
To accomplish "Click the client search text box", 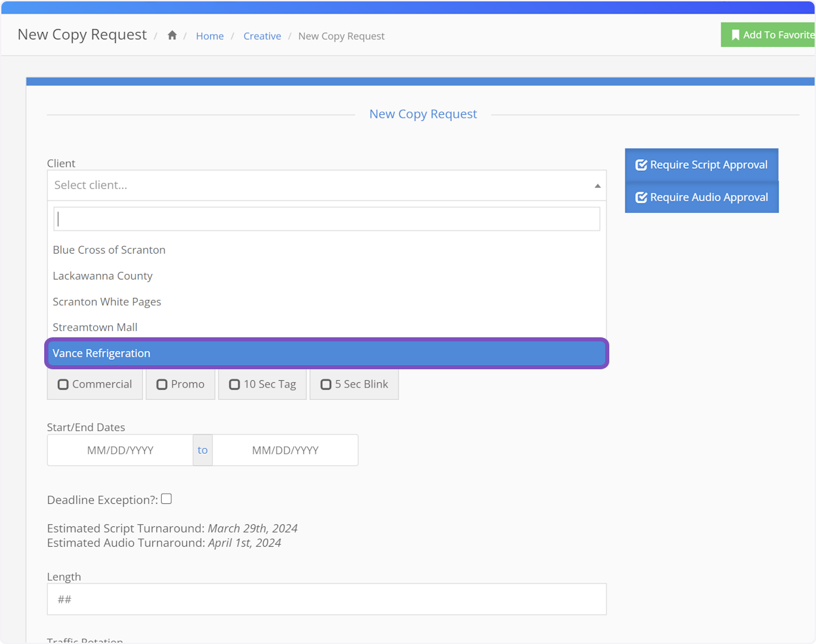I will tap(326, 219).
